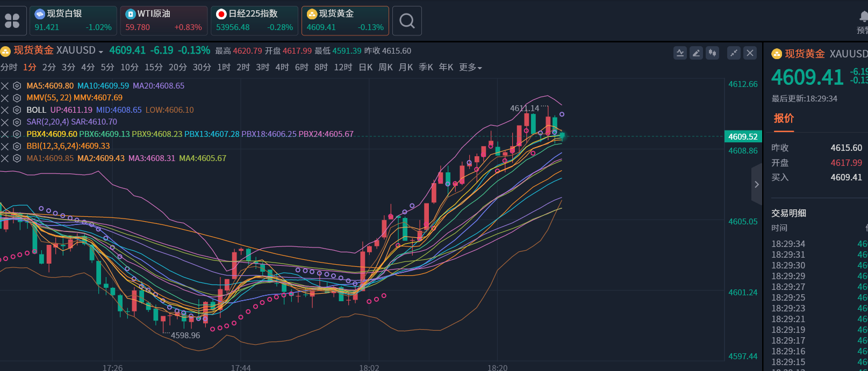Open the WTI原油 quote card
Image resolution: width=868 pixels, height=371 pixels.
coord(163,21)
